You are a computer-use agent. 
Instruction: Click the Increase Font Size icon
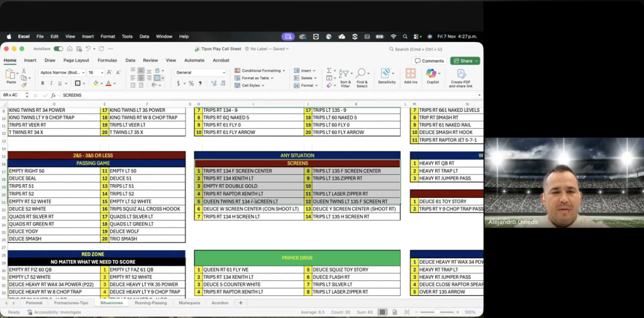[x=109, y=72]
